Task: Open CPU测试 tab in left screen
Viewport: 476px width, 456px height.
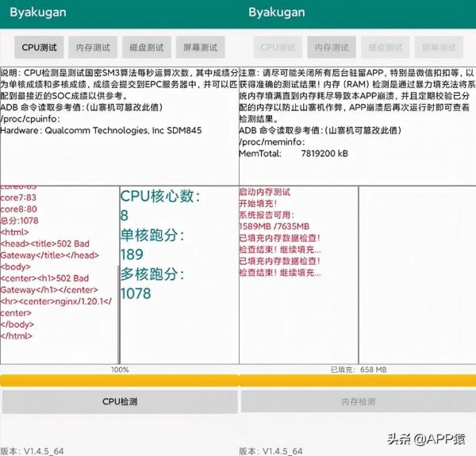Action: click(x=39, y=48)
